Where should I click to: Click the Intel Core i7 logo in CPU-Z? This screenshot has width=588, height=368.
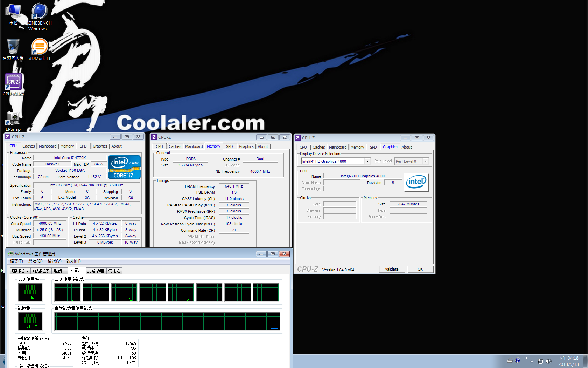click(x=125, y=167)
